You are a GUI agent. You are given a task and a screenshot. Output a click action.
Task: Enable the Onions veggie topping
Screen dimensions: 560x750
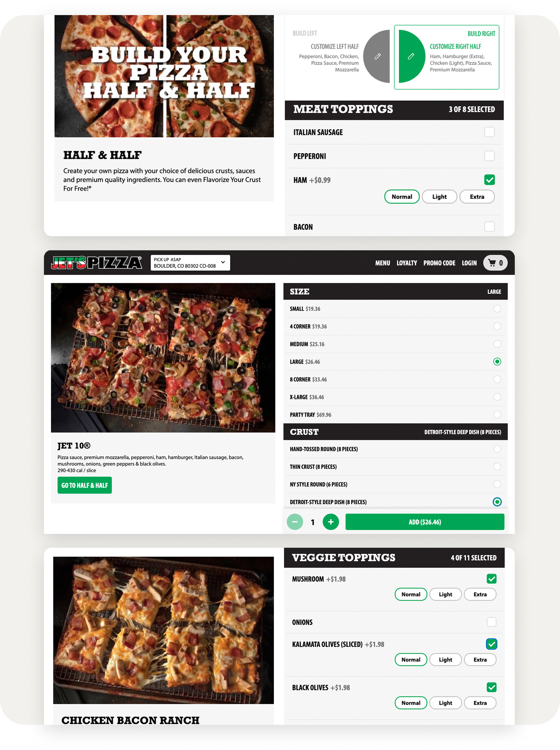(491, 622)
